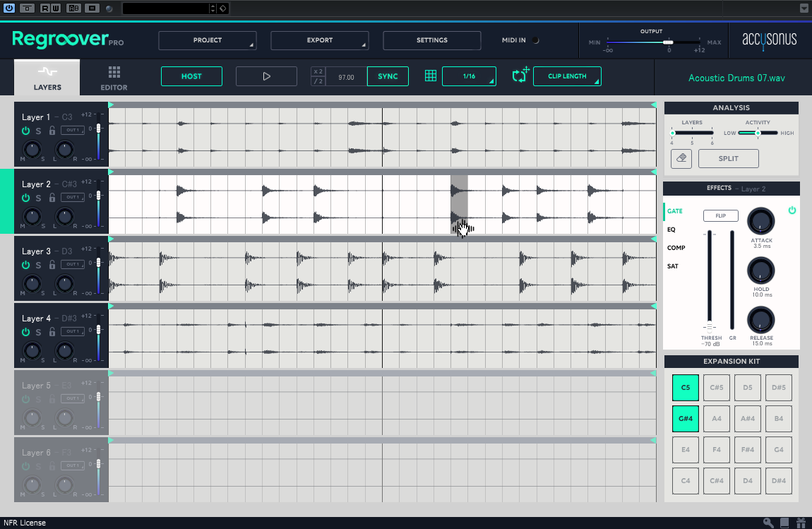Viewport: 812px width, 529px height.
Task: Click the loop add icon beside Clip Length
Action: [x=520, y=75]
